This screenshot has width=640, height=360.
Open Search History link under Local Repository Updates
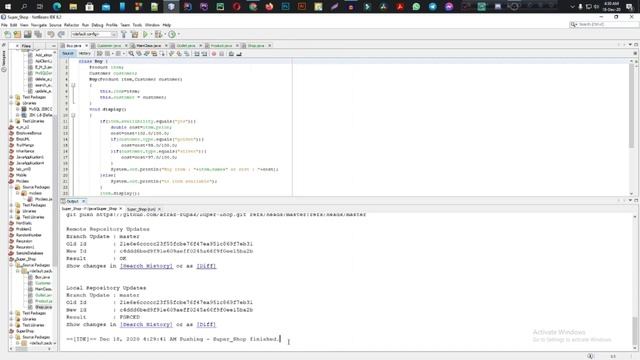pyautogui.click(x=146, y=324)
